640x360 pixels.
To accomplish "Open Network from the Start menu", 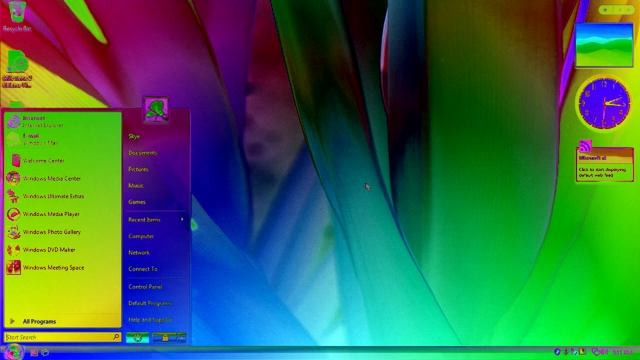I will coord(139,252).
